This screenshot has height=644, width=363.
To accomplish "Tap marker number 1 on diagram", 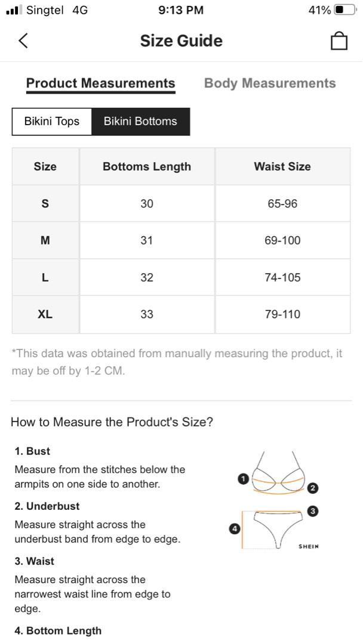I will [x=242, y=478].
